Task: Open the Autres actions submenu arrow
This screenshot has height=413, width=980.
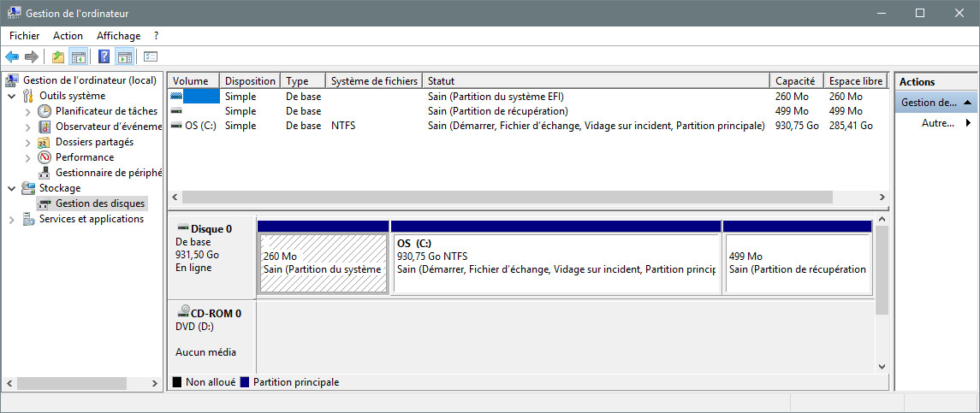Action: pyautogui.click(x=968, y=123)
